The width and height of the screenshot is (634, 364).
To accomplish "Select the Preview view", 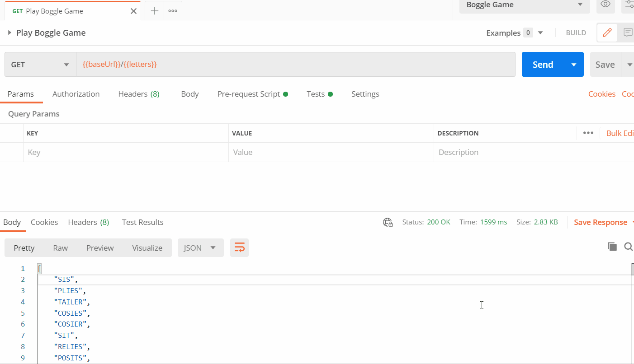I will point(100,248).
